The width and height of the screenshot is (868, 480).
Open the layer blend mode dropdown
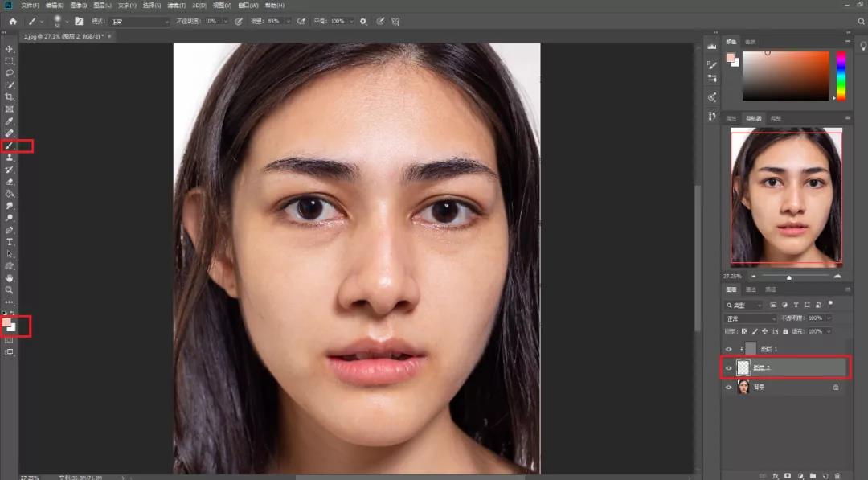(750, 318)
